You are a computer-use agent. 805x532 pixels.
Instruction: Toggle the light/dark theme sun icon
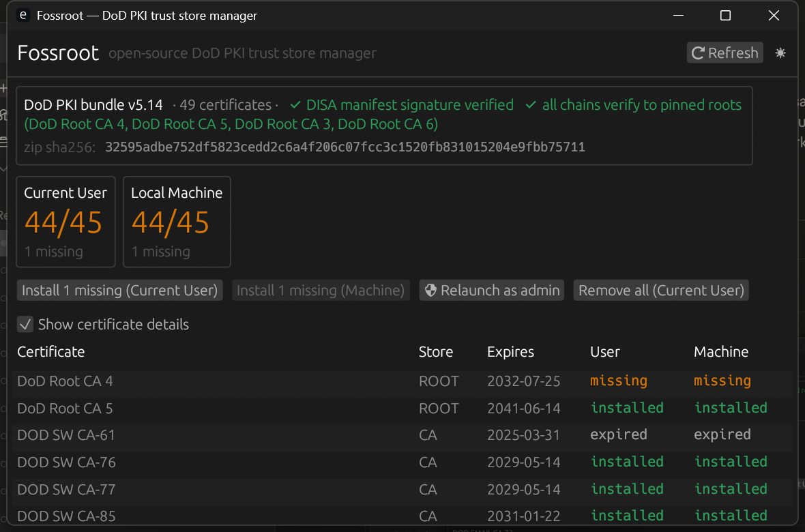[780, 53]
